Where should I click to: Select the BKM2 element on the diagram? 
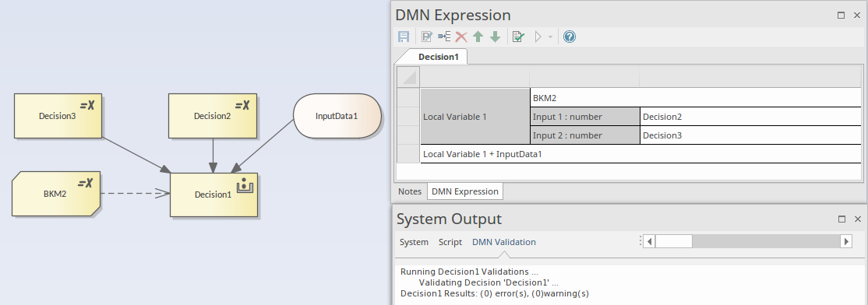[56, 194]
